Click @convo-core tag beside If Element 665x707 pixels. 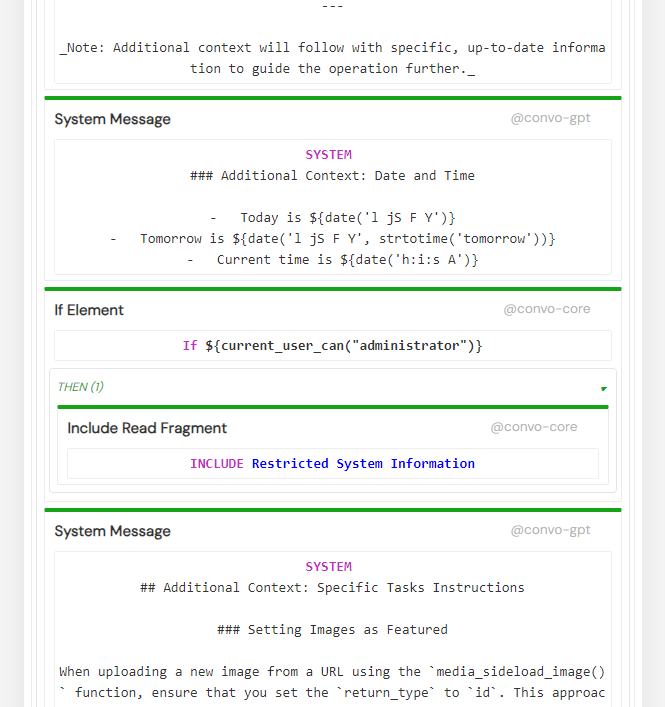pyautogui.click(x=546, y=309)
